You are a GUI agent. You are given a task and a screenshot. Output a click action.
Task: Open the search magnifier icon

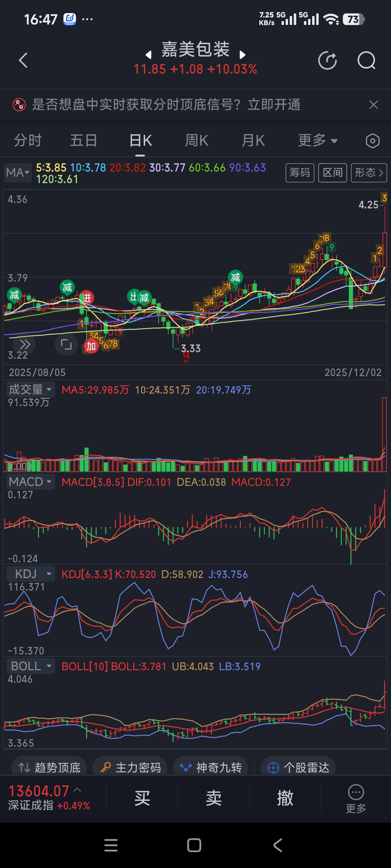[366, 61]
